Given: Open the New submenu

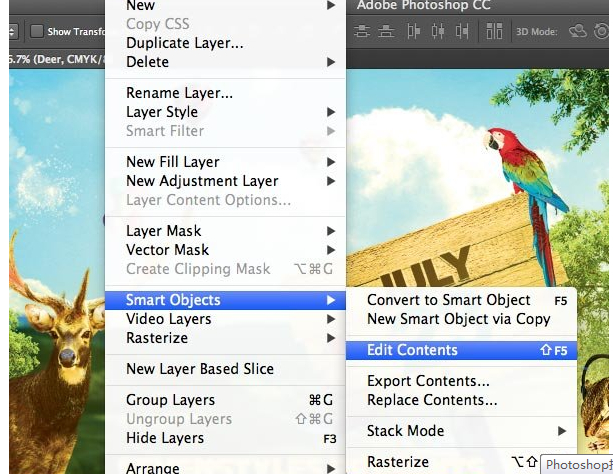Looking at the screenshot, I should click(225, 5).
